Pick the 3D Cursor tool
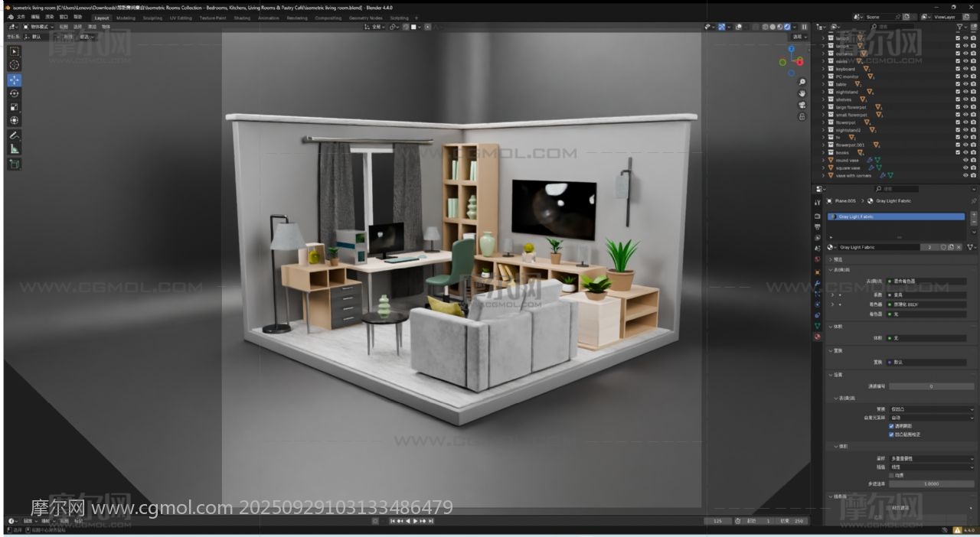The height and width of the screenshot is (537, 980). 15,65
